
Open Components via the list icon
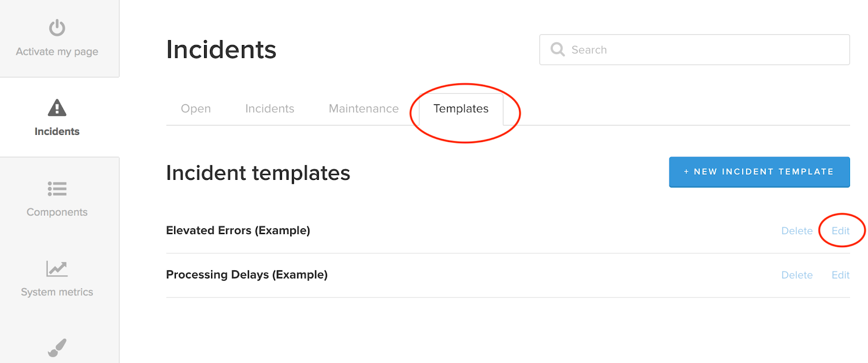coord(56,189)
